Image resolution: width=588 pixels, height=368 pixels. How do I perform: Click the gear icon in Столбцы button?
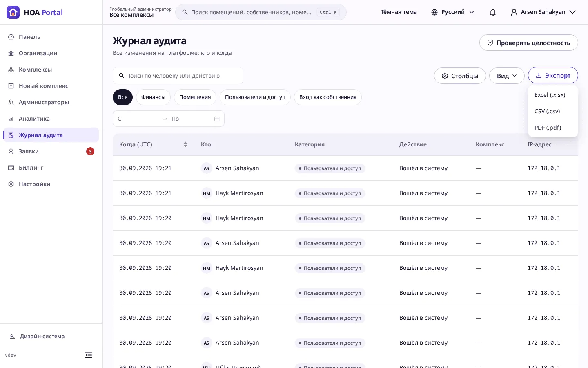(445, 76)
